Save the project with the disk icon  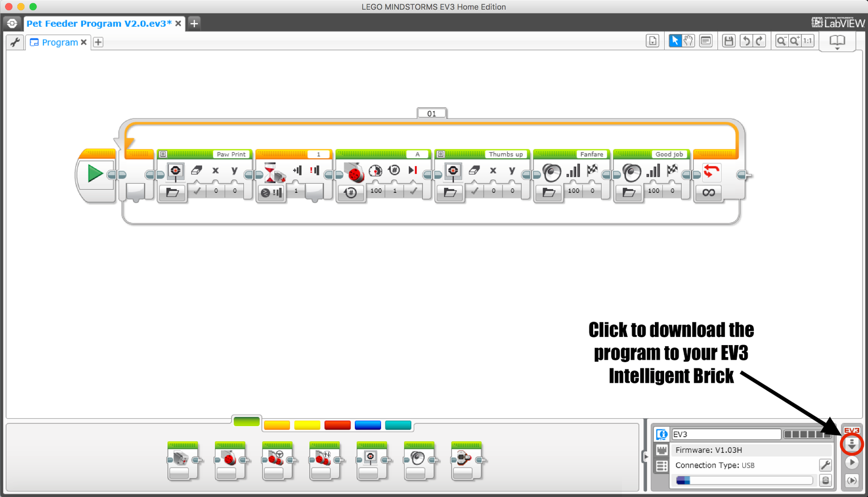pos(728,41)
